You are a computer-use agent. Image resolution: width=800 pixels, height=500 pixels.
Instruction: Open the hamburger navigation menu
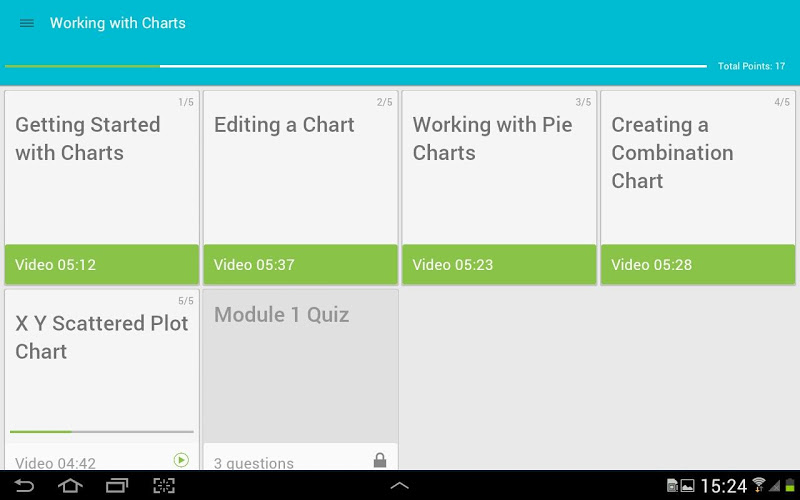pos(27,23)
